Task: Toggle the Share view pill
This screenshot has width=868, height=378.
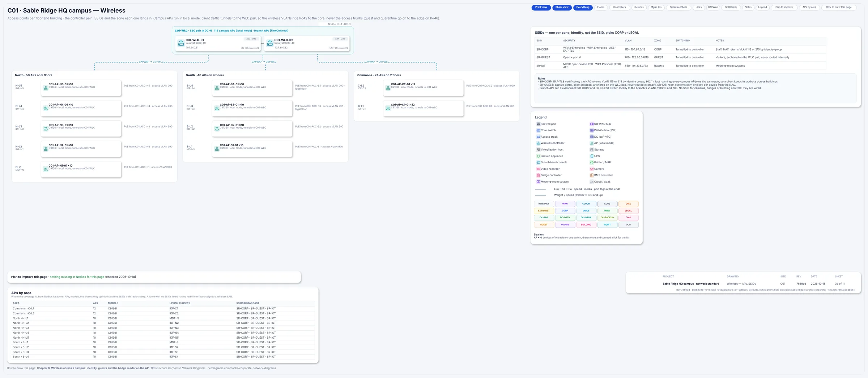Action: coord(562,7)
